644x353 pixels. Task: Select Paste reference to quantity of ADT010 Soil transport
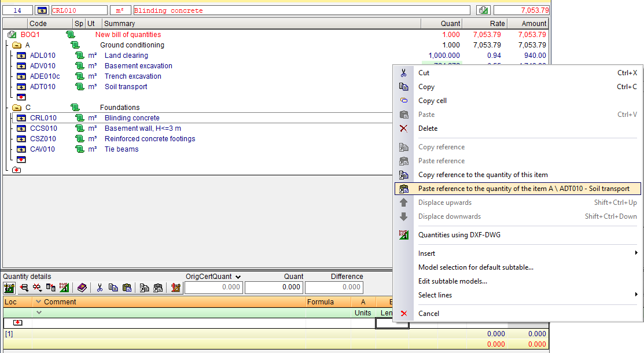coord(517,189)
